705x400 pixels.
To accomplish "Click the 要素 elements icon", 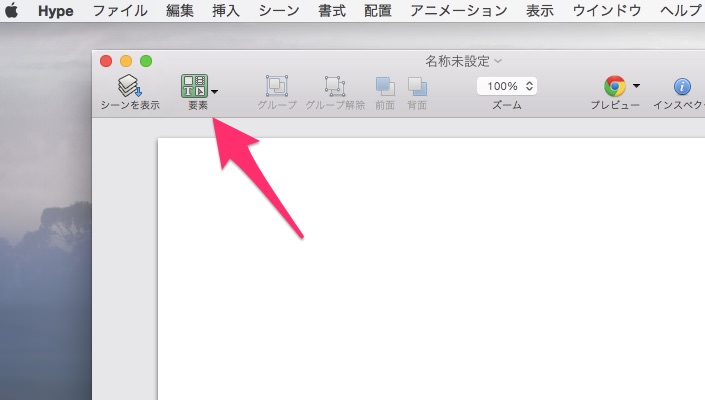I will coord(194,86).
